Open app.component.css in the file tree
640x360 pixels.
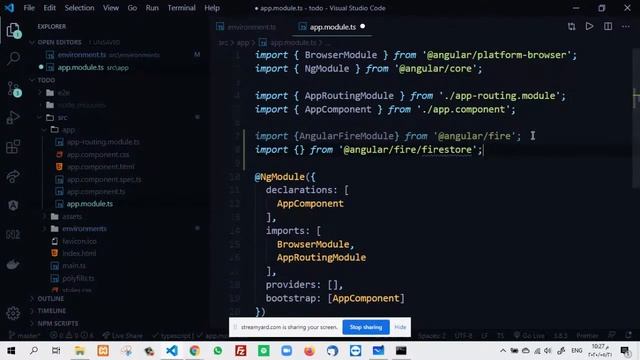(98, 155)
